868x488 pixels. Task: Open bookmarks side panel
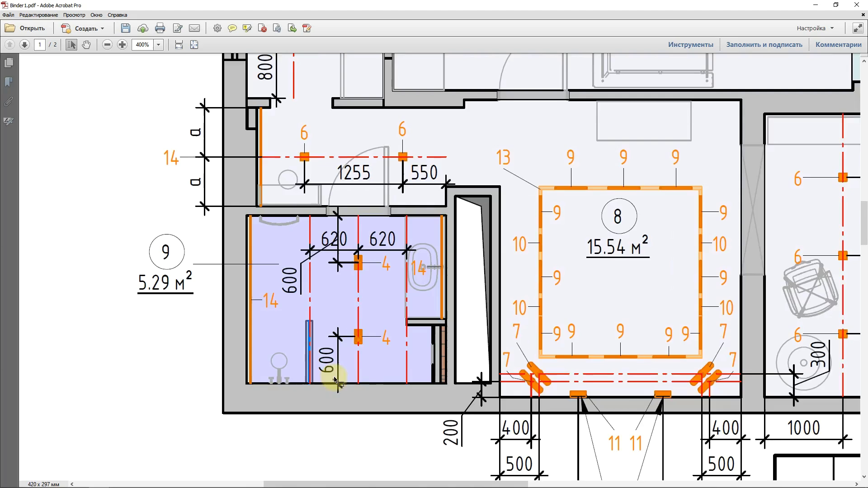pyautogui.click(x=9, y=82)
